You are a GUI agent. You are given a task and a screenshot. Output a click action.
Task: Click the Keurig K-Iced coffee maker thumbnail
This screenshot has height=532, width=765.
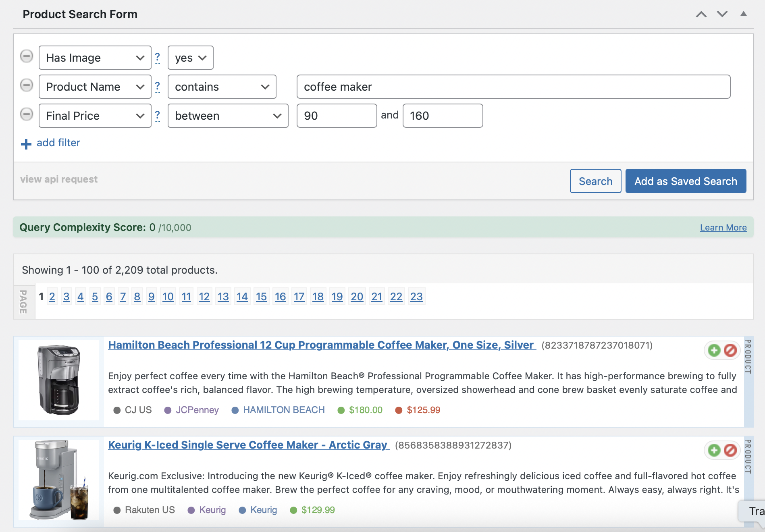[59, 480]
